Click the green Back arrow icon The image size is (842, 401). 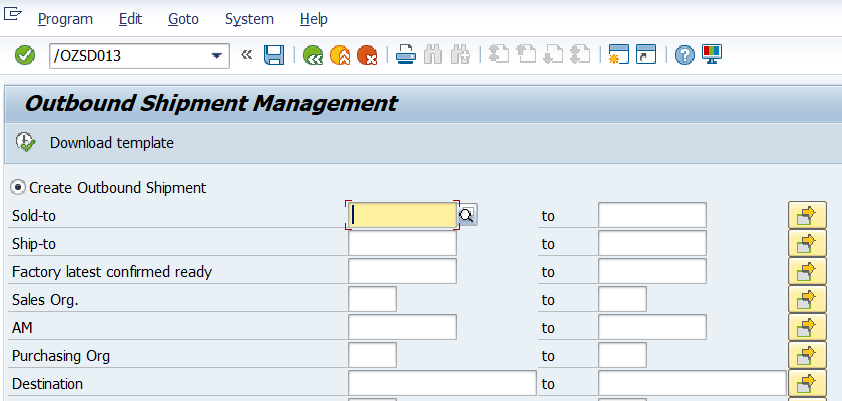pos(313,56)
